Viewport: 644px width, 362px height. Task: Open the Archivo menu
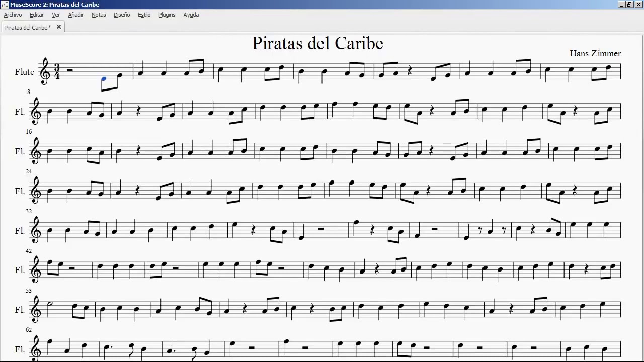click(x=13, y=15)
